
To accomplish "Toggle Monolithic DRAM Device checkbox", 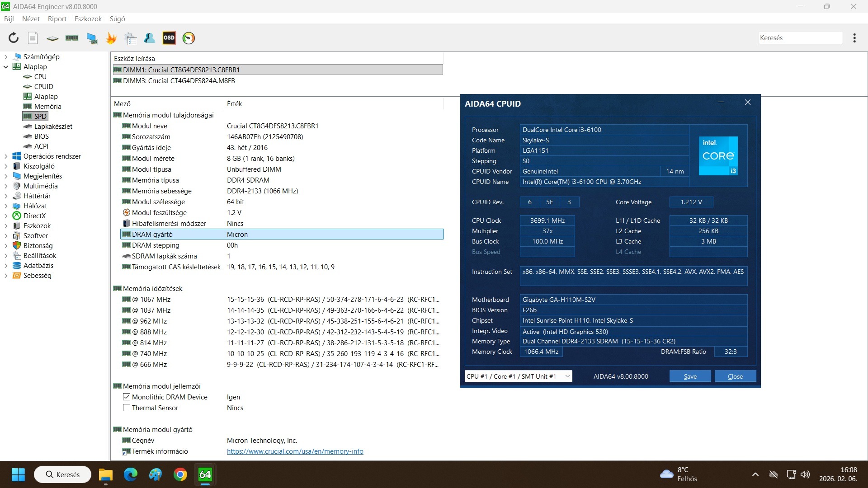I will pos(127,397).
